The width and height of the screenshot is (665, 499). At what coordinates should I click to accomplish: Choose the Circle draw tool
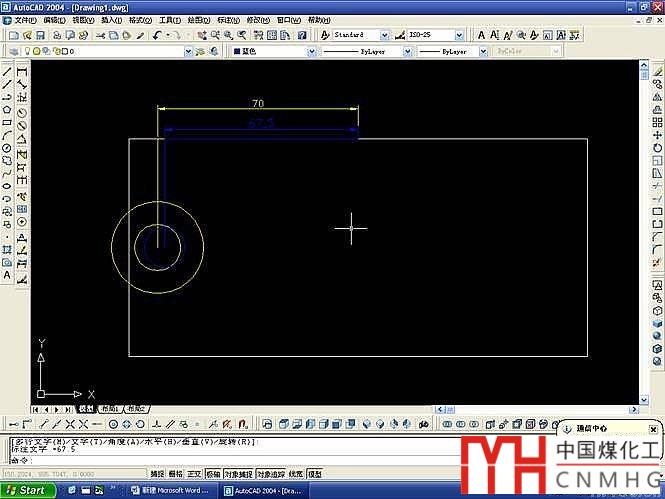click(x=8, y=148)
